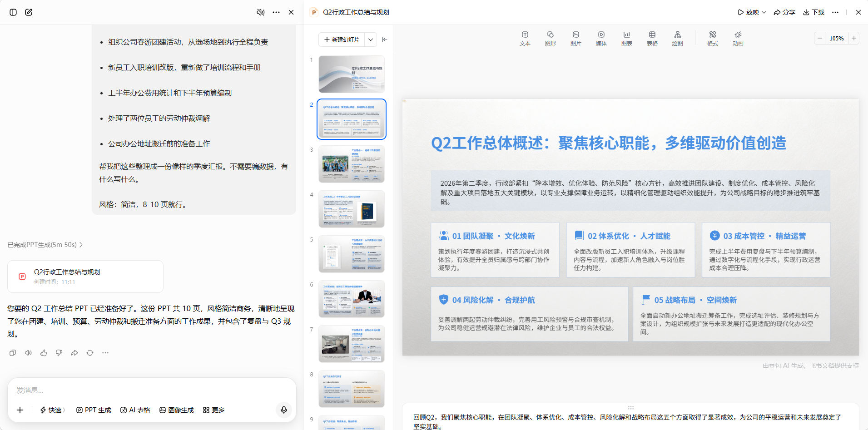Start slideshow with 放映 button
This screenshot has width=868, height=430.
(x=748, y=12)
